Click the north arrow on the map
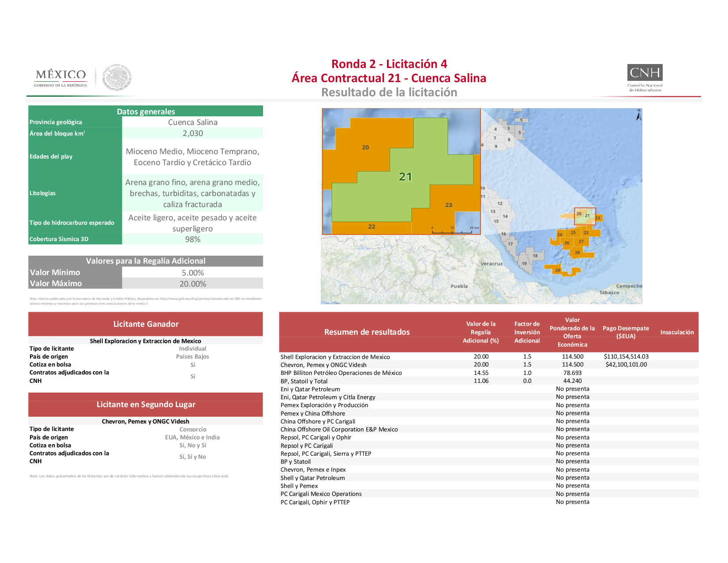 (638, 115)
